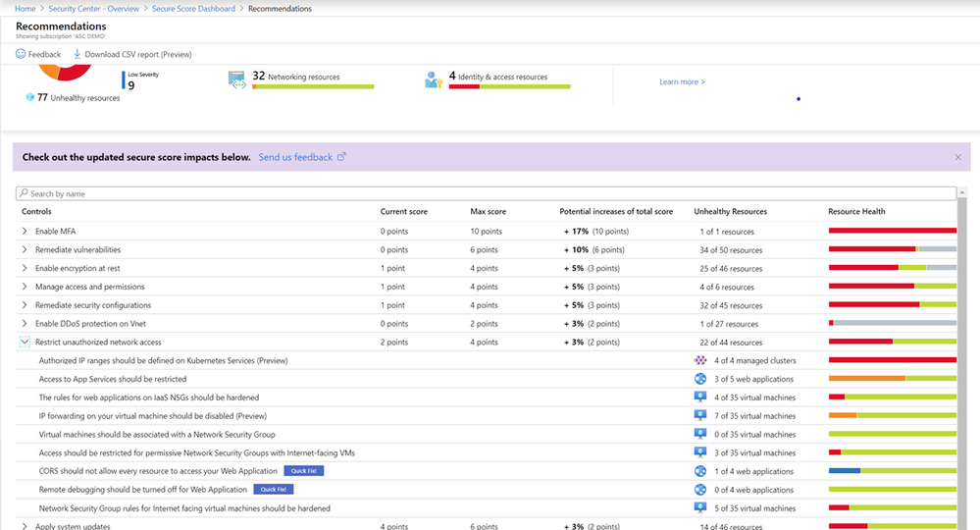Click '34 of 50 resources' cell
980x530 pixels.
(731, 250)
